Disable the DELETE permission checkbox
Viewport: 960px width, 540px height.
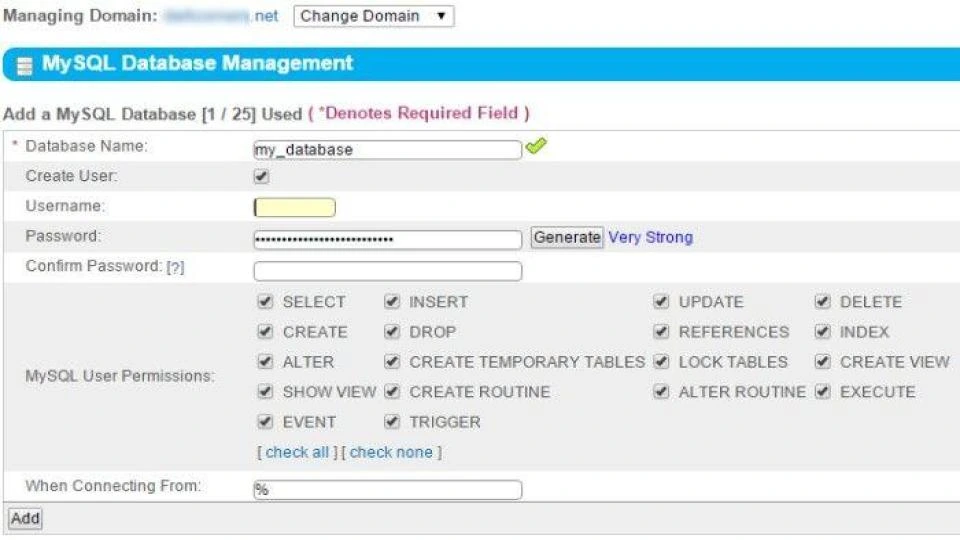[x=822, y=302]
